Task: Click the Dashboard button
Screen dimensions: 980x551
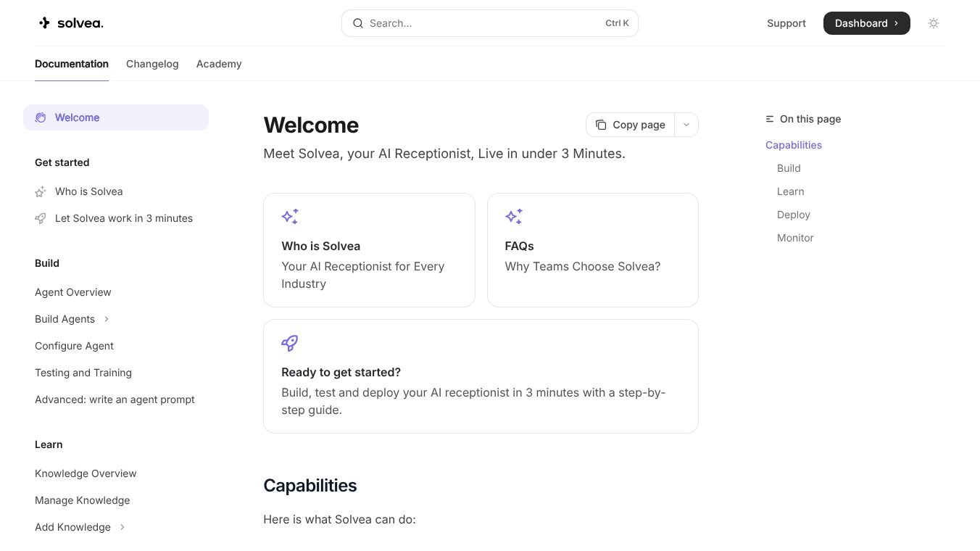Action: click(866, 23)
